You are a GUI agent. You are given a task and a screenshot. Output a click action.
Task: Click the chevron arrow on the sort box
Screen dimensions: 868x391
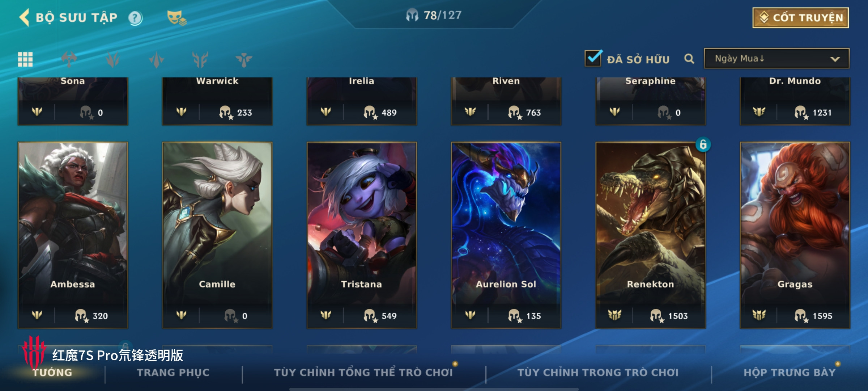835,59
